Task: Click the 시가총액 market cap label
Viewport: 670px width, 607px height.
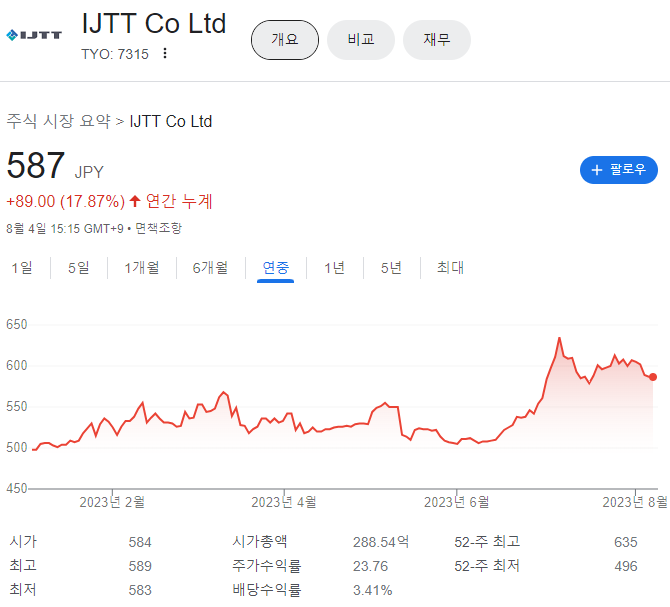Action: [260, 542]
